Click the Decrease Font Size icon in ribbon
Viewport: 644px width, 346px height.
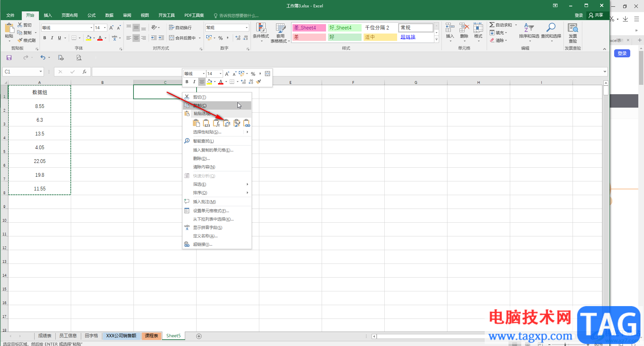pyautogui.click(x=119, y=27)
